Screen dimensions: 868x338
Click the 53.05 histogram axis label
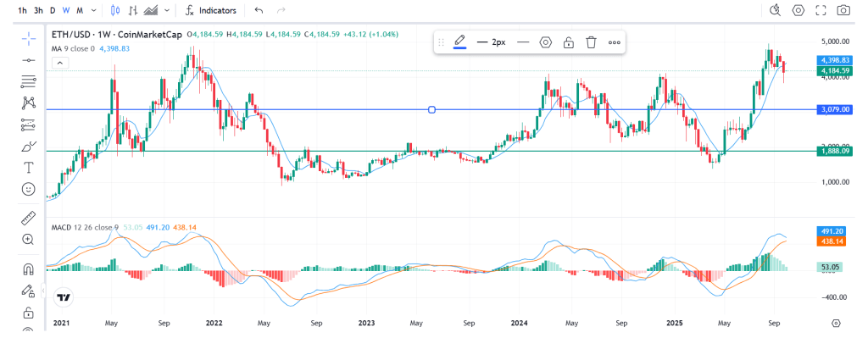click(829, 267)
